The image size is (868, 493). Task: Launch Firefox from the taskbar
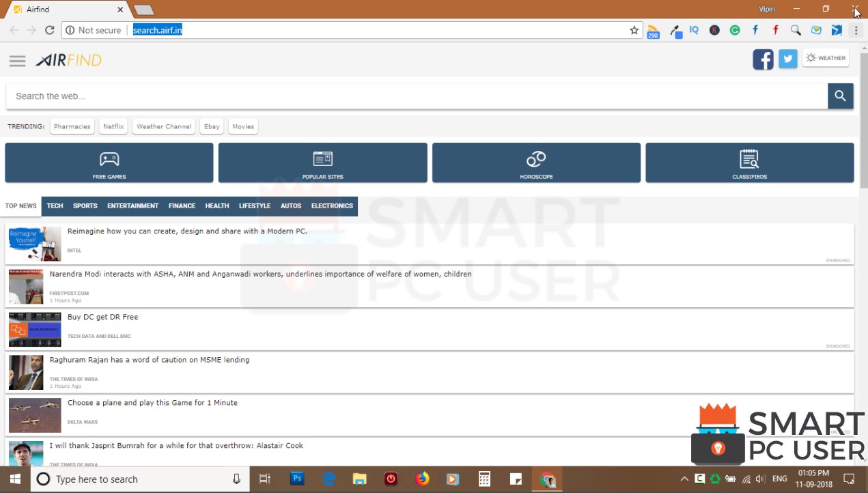(x=422, y=479)
